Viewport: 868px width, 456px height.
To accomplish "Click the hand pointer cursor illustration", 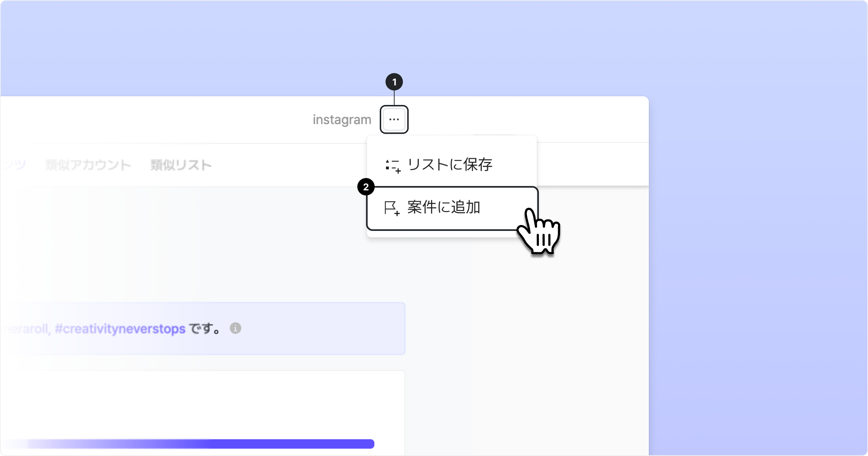I will coord(539,232).
